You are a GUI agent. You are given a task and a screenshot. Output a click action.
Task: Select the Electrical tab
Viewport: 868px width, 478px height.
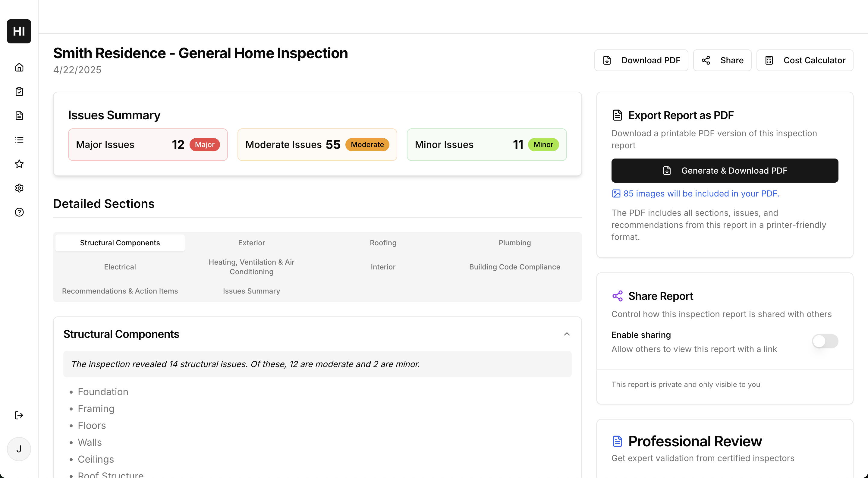[120, 267]
